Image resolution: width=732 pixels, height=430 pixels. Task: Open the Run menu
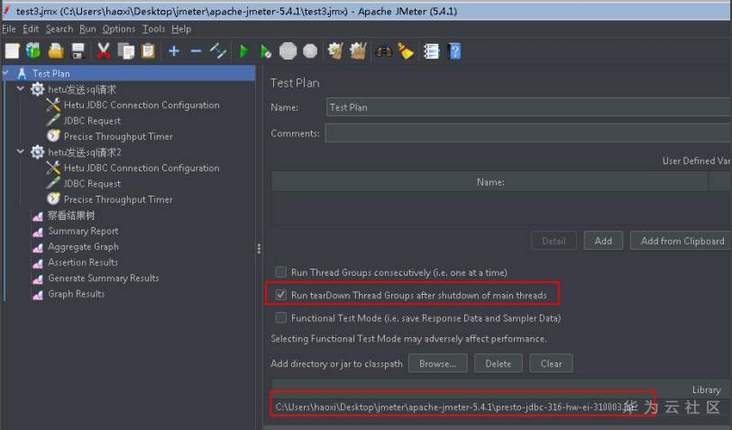tap(87, 29)
